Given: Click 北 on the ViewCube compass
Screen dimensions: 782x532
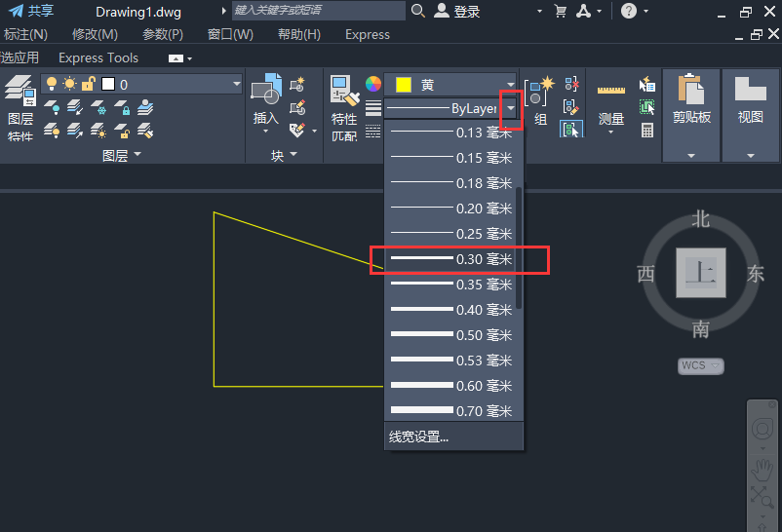Looking at the screenshot, I should (x=701, y=219).
